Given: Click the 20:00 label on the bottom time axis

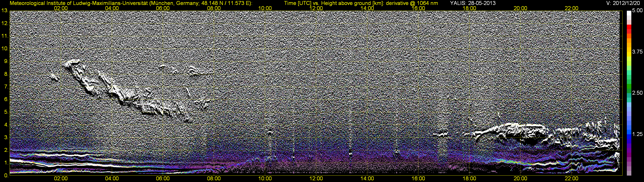Looking at the screenshot, I should (521, 179).
